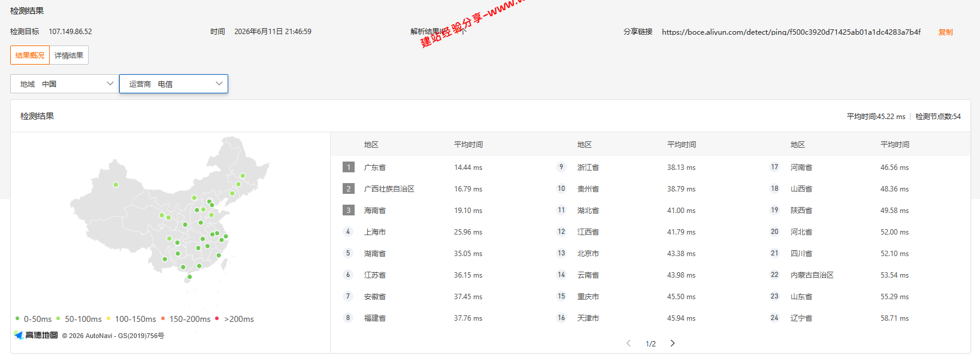Select the 河南省 row label
This screenshot has width=980, height=359.
click(801, 168)
